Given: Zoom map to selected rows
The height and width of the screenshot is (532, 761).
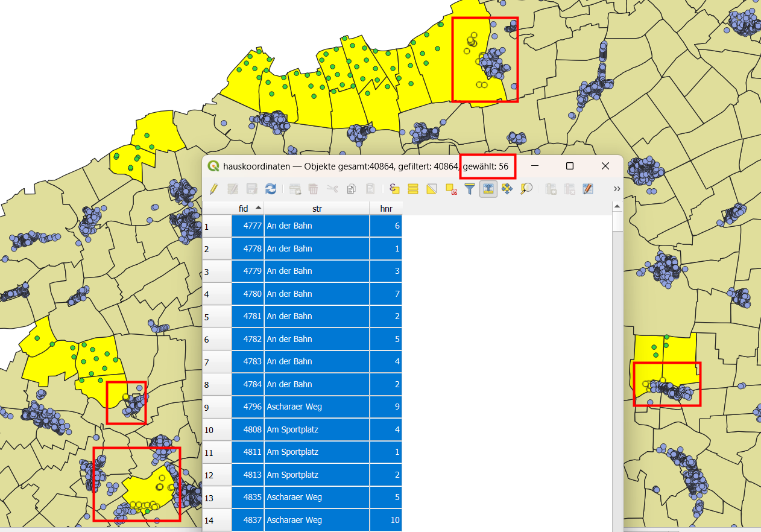Looking at the screenshot, I should coord(526,189).
